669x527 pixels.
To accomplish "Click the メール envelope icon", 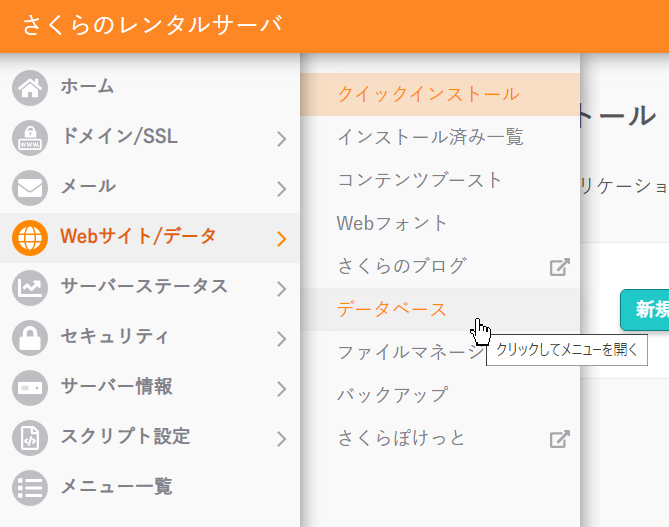I will click(30, 188).
